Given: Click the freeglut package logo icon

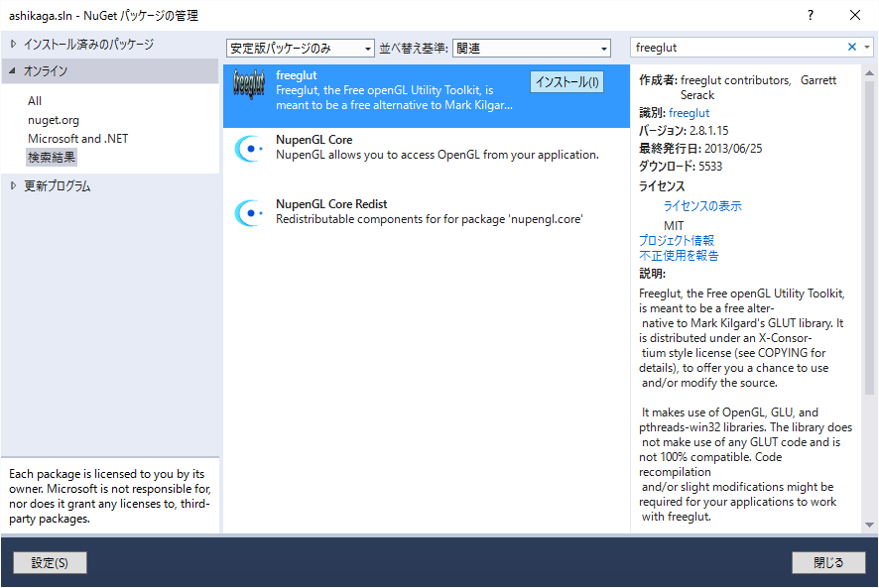Looking at the screenshot, I should [248, 84].
